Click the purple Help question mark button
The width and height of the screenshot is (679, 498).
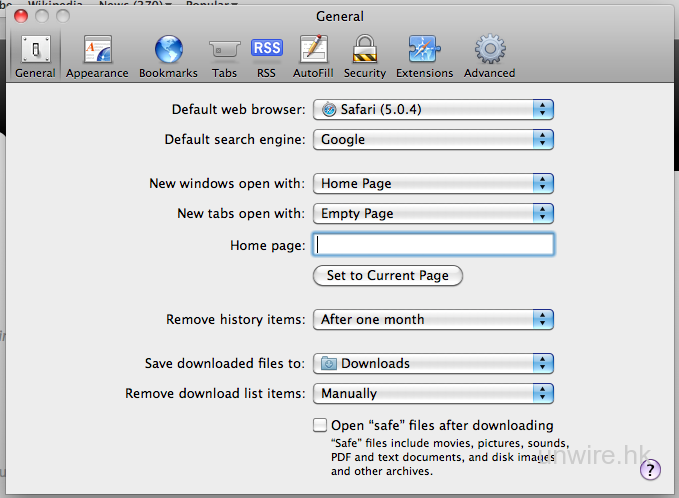coord(650,469)
